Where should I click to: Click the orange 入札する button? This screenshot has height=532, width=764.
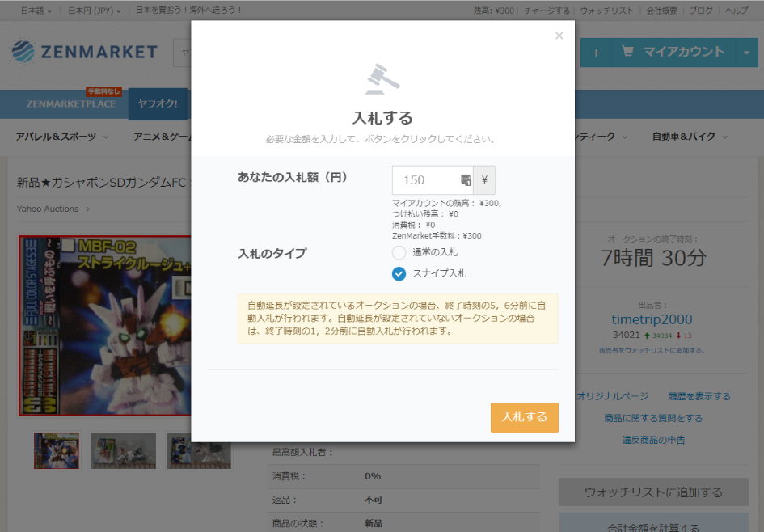pyautogui.click(x=524, y=417)
